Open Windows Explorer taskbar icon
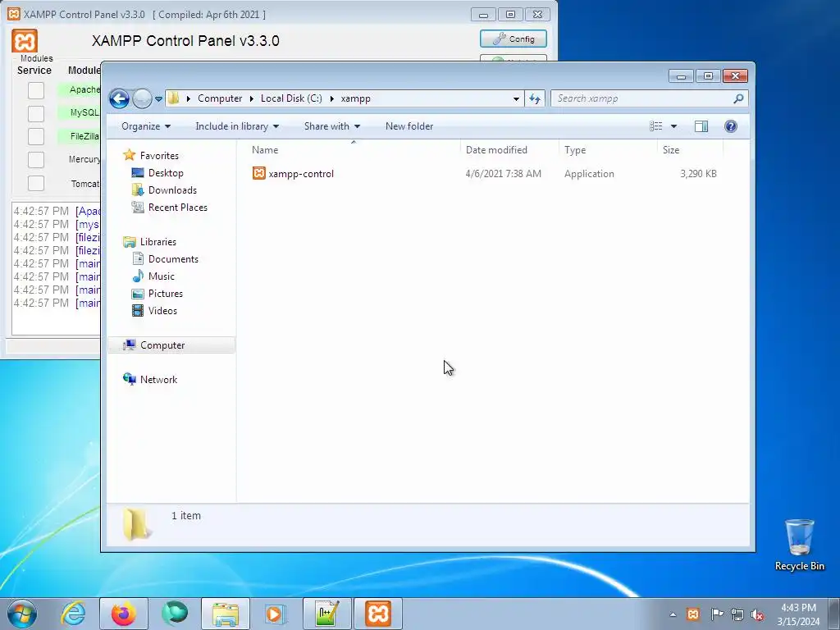The height and width of the screenshot is (630, 840). coord(226,614)
